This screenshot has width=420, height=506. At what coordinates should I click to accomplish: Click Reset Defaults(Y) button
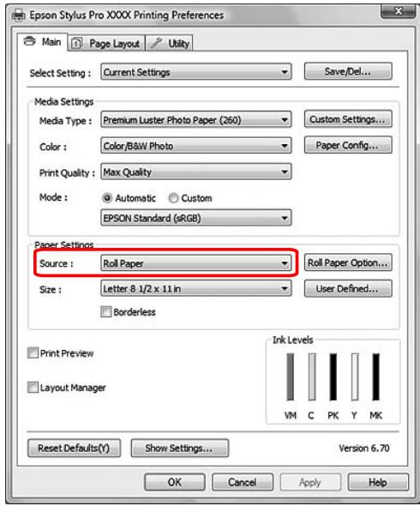(x=75, y=448)
